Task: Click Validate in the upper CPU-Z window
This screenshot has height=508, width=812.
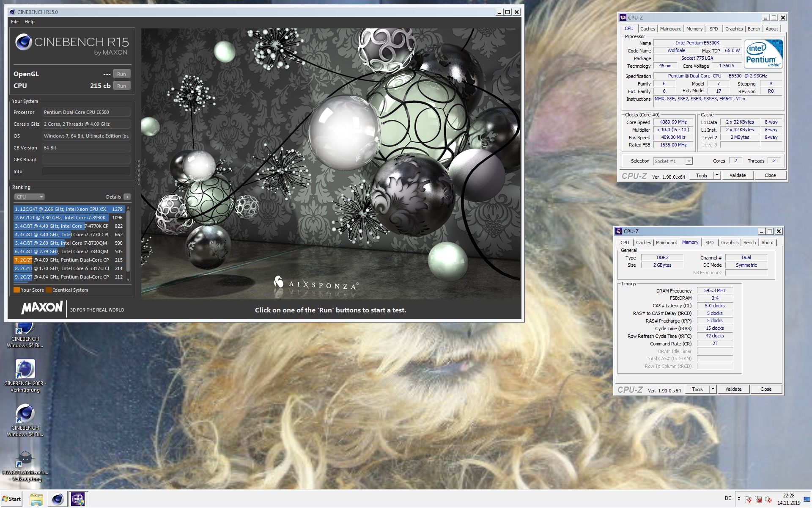Action: pyautogui.click(x=738, y=175)
